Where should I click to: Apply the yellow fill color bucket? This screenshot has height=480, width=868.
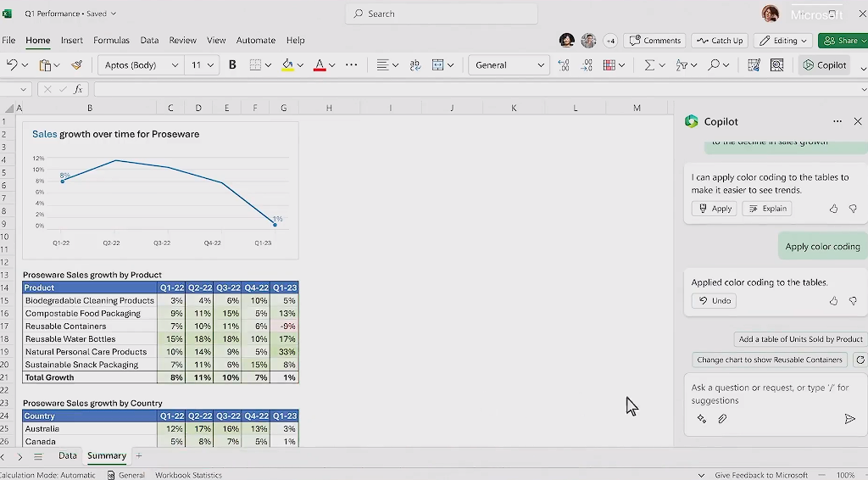point(287,64)
